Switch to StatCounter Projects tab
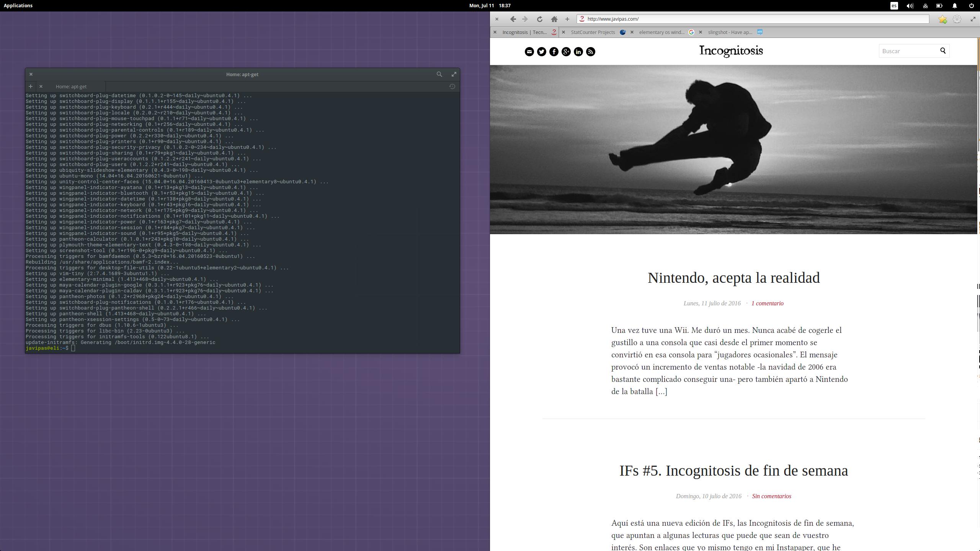The height and width of the screenshot is (551, 980). point(593,32)
